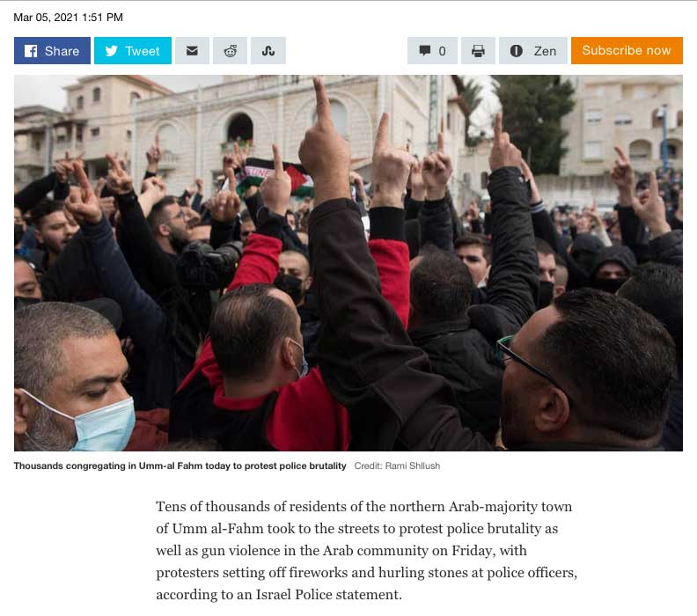Click the comment count zero
This screenshot has height=616, width=697.
(442, 51)
